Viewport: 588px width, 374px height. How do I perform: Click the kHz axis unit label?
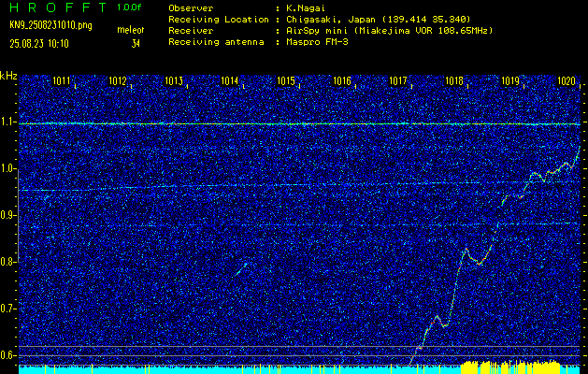click(8, 76)
